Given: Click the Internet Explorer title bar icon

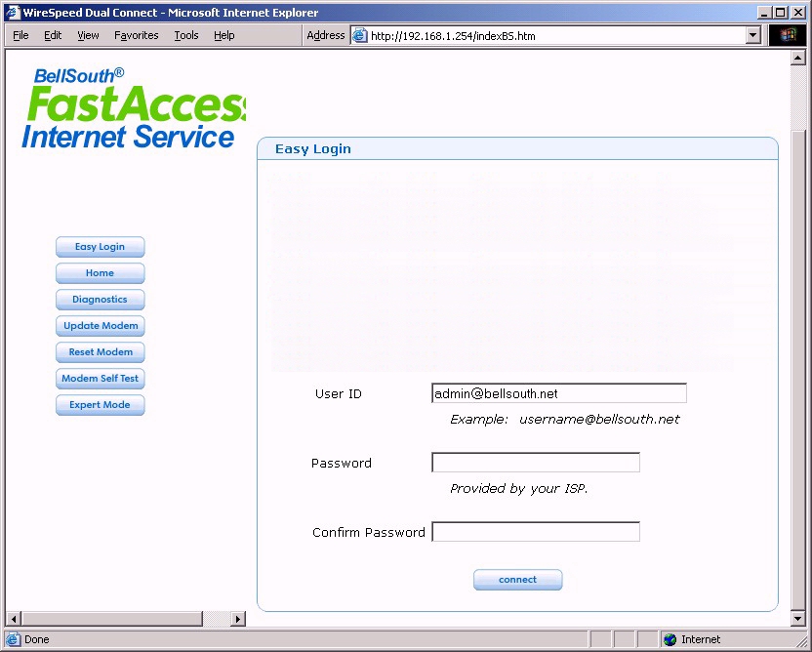Looking at the screenshot, I should click(x=13, y=12).
